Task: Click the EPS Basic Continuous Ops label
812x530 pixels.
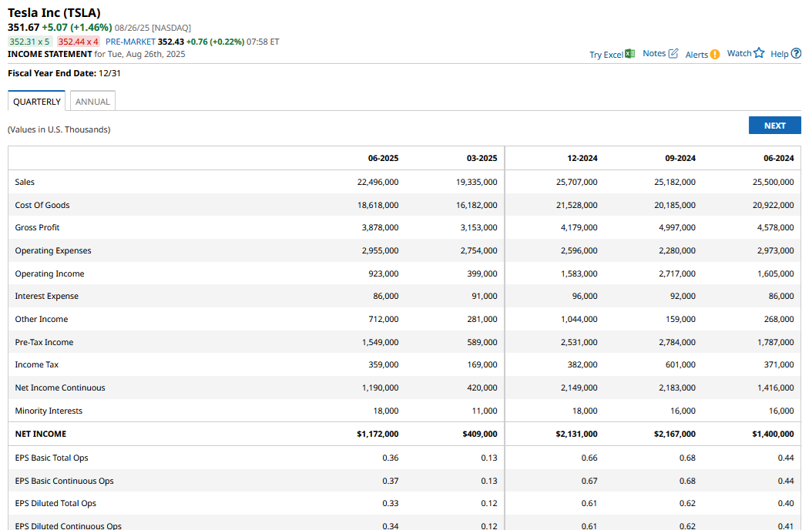Action: click(64, 481)
